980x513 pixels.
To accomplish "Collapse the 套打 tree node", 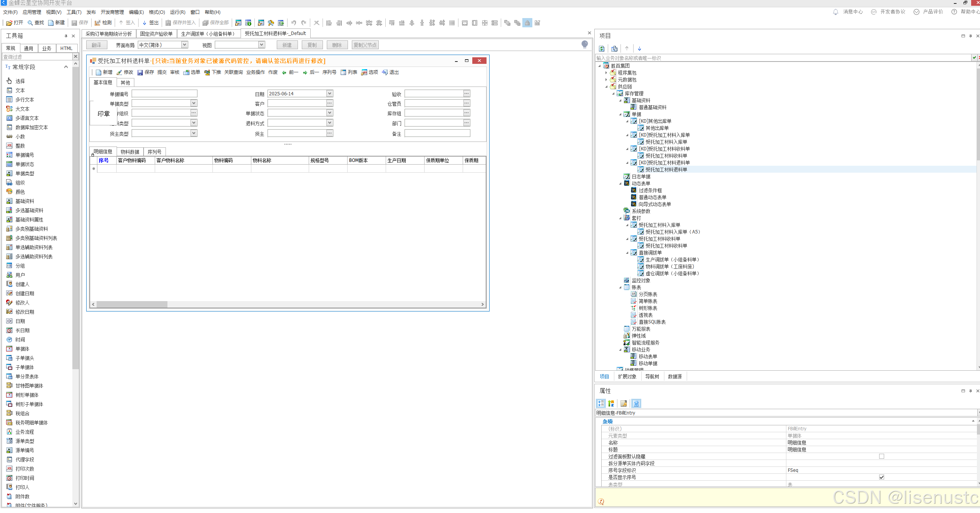I will (x=620, y=218).
